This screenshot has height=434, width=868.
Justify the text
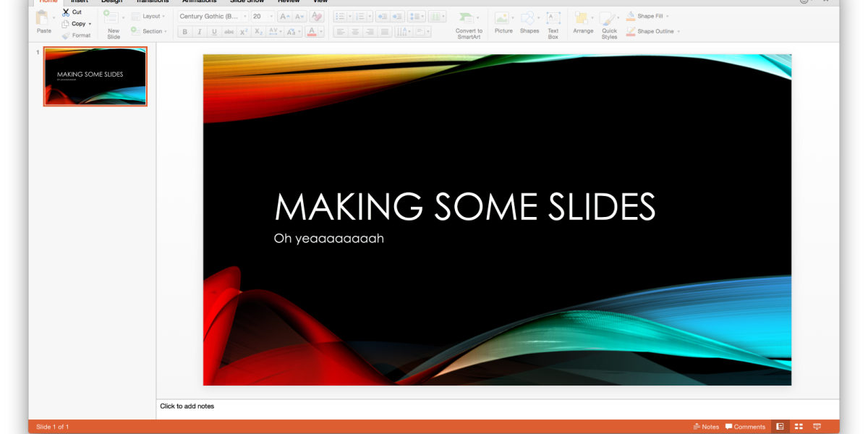pyautogui.click(x=386, y=32)
